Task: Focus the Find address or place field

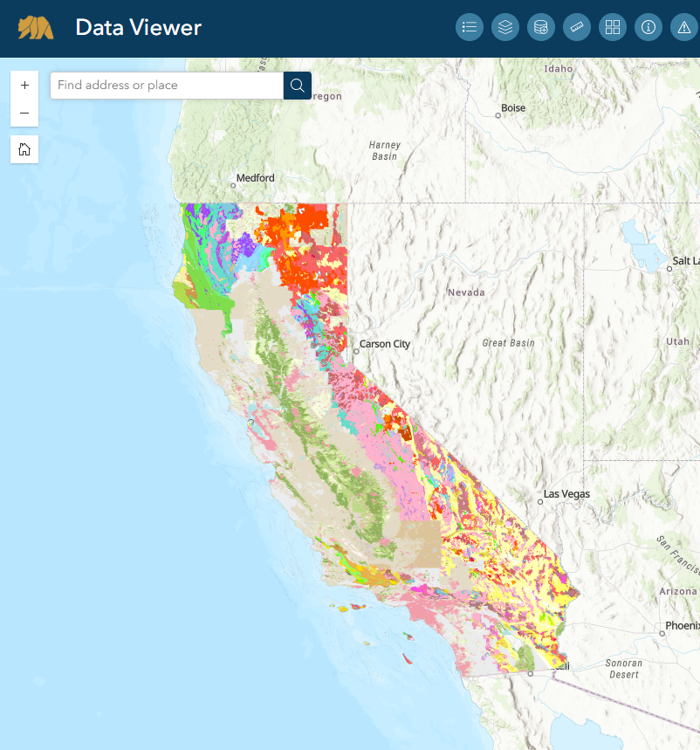Action: coord(166,85)
